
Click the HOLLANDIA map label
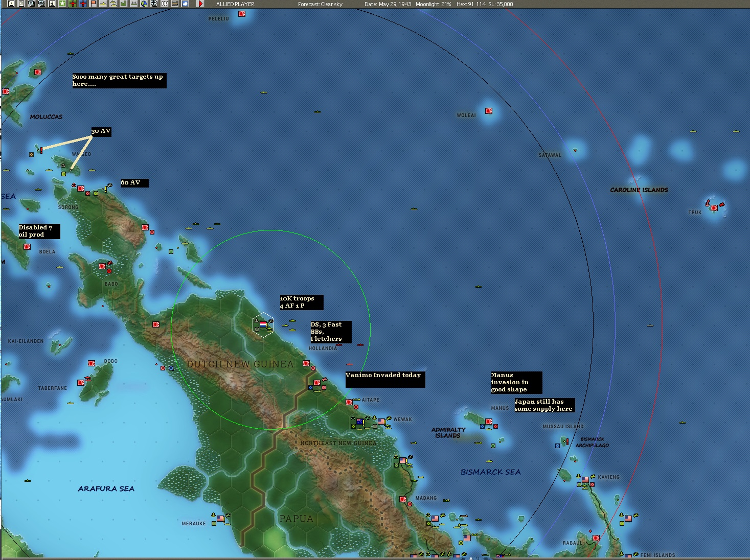pyautogui.click(x=323, y=348)
